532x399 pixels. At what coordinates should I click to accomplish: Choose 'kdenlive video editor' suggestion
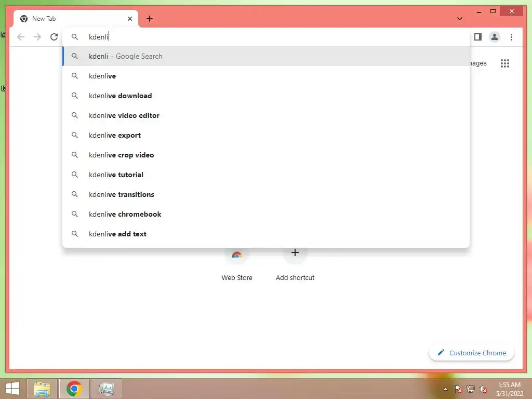coord(267,115)
